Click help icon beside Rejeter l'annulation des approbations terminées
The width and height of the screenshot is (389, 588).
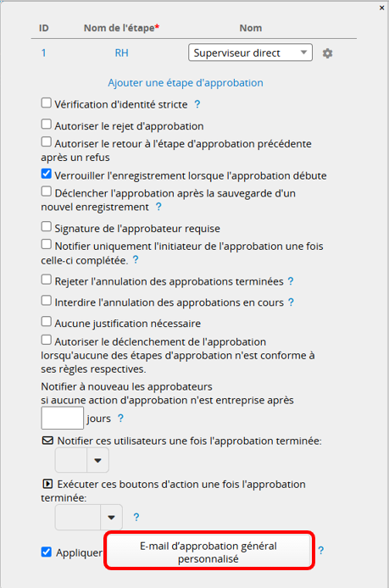291,281
